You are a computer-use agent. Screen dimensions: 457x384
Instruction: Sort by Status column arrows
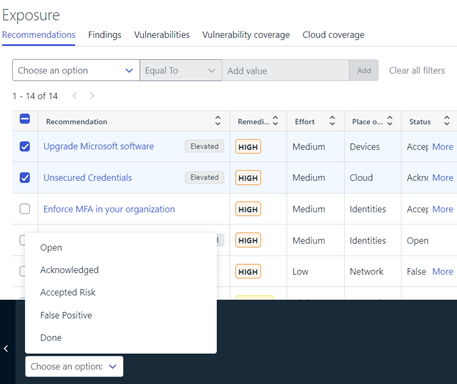click(x=447, y=121)
